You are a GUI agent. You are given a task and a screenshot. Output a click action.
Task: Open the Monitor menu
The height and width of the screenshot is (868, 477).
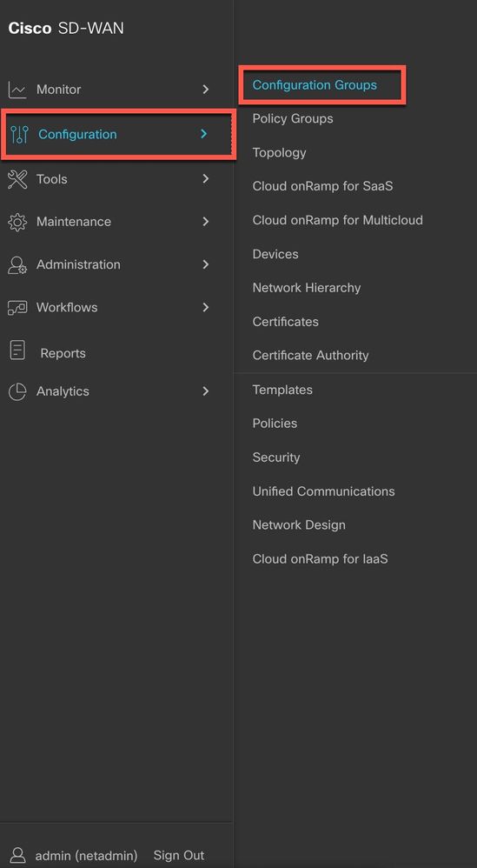(58, 90)
